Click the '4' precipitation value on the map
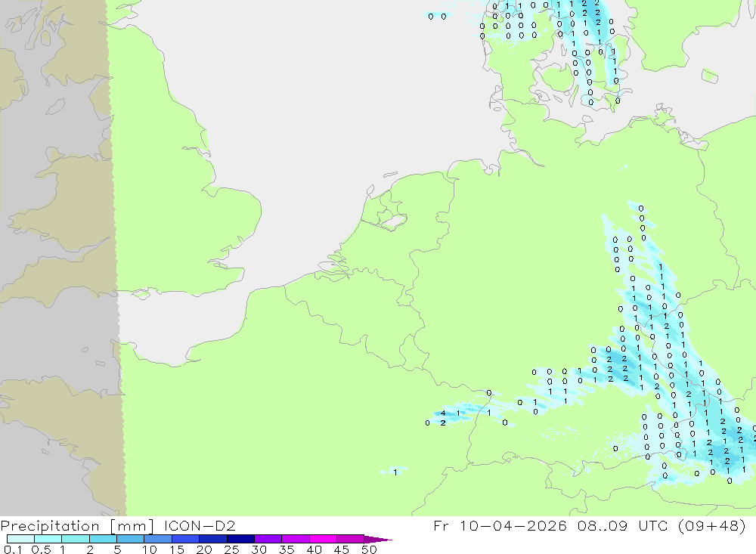This screenshot has height=554, width=756. (x=443, y=413)
